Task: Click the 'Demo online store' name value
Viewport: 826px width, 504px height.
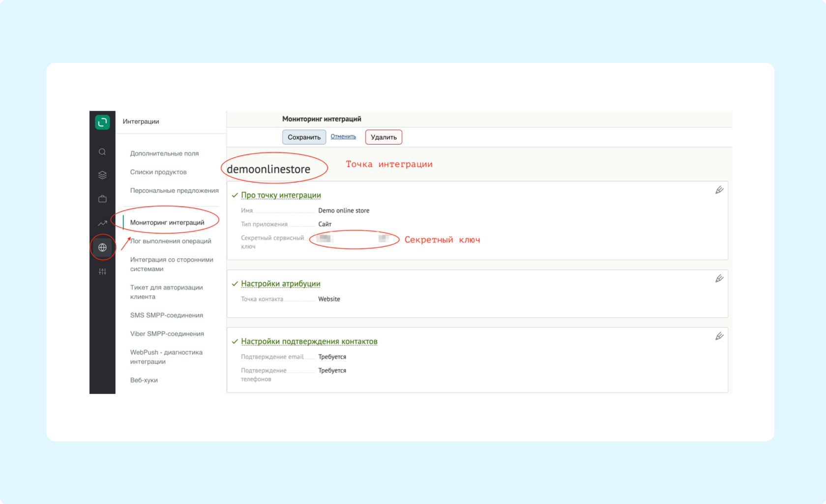Action: (x=344, y=210)
